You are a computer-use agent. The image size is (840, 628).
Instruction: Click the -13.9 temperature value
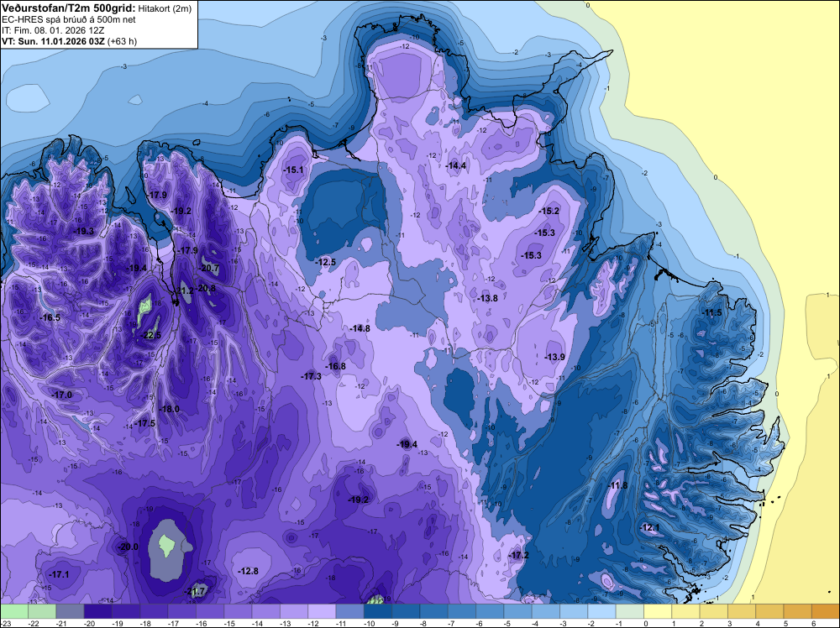555,357
